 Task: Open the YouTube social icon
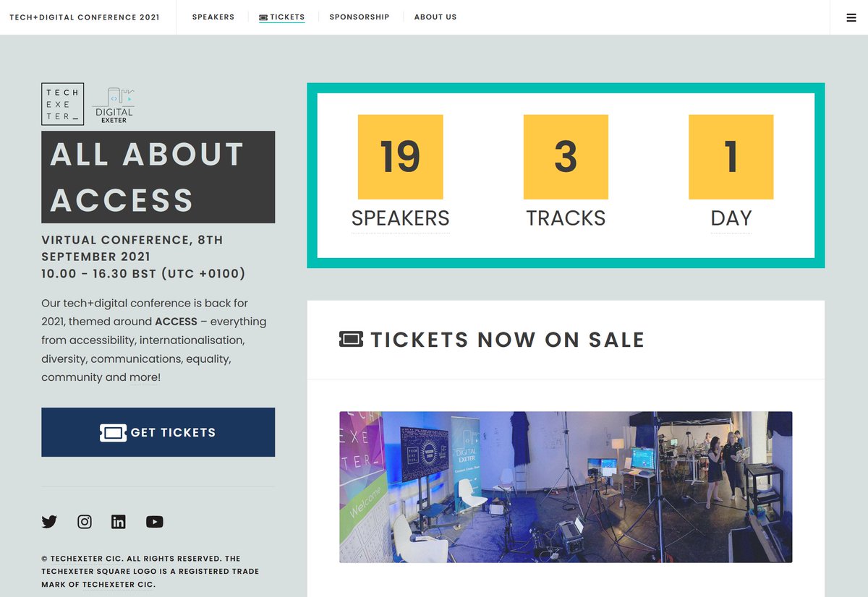click(x=154, y=521)
